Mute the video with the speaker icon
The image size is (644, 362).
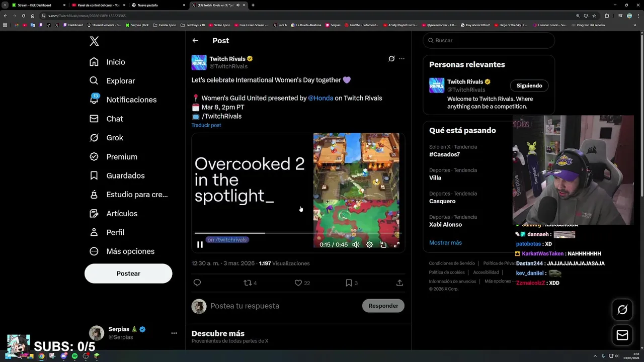[356, 245]
